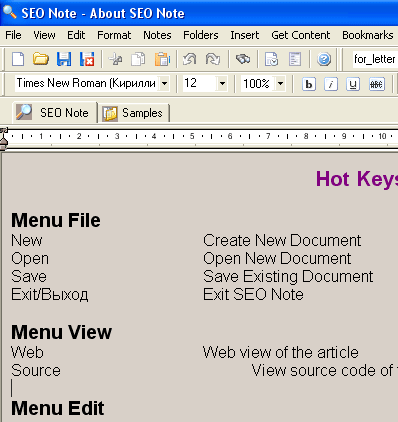Undo the last action
Image resolution: width=398 pixels, height=422 pixels.
[x=190, y=59]
